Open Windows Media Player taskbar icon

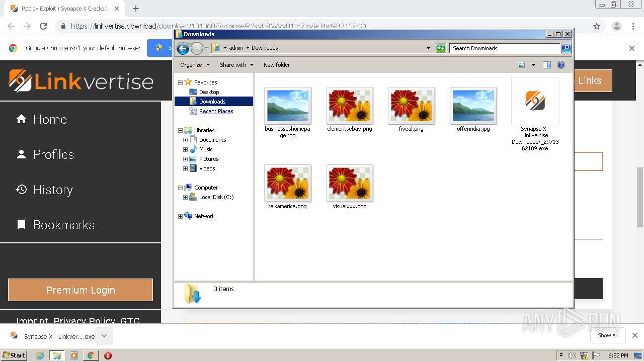pos(74,355)
